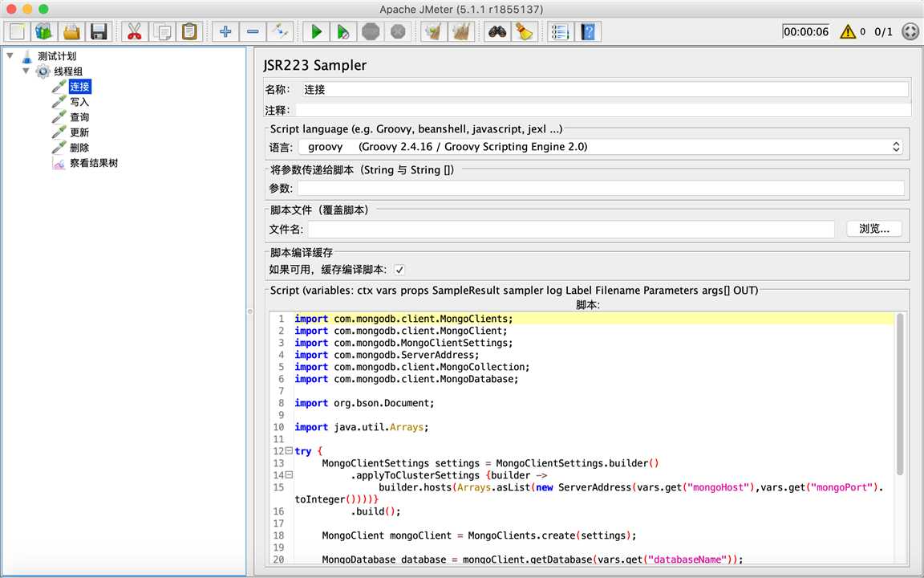
Task: Click the 名称 name input field
Action: tap(603, 90)
